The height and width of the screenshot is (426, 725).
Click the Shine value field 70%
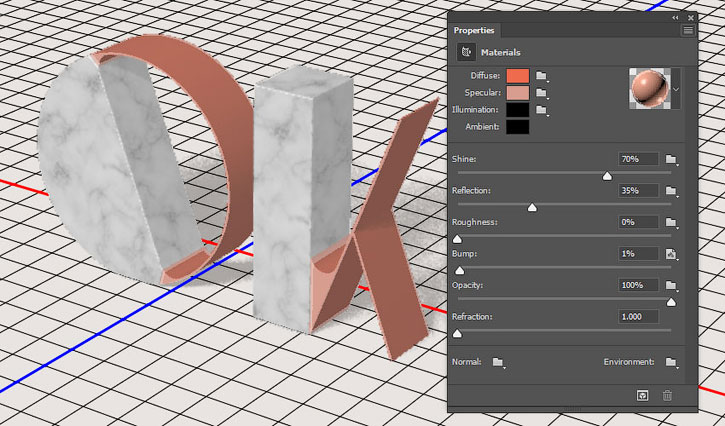(638, 159)
